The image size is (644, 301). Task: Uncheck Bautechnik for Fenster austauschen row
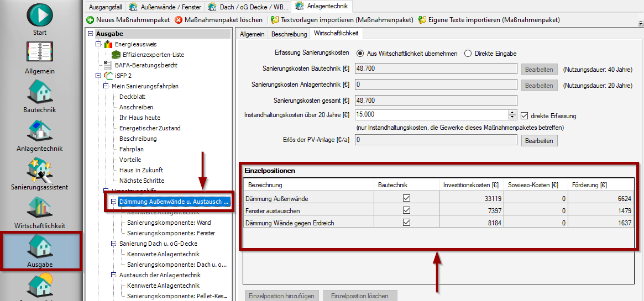coord(407,210)
